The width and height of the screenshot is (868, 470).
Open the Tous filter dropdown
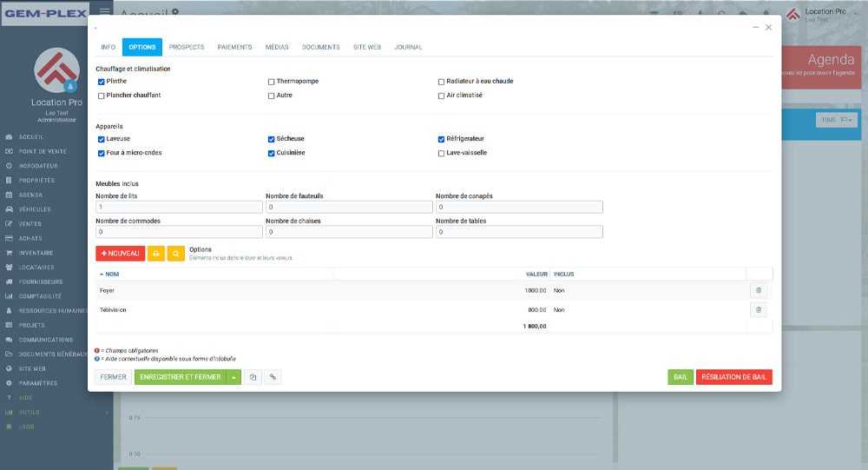837,120
